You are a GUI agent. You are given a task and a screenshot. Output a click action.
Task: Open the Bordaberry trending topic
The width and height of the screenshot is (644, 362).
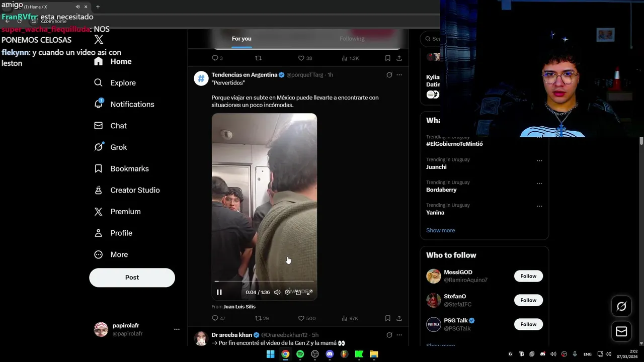pyautogui.click(x=441, y=190)
